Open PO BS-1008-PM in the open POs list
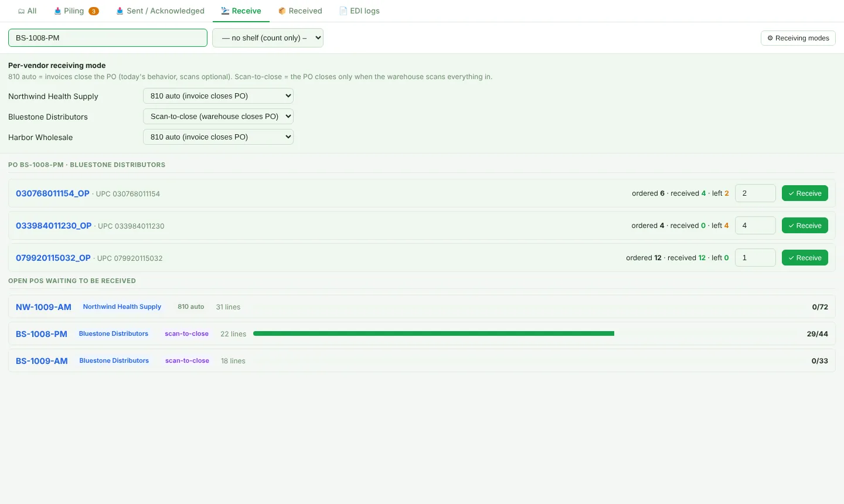 click(42, 334)
